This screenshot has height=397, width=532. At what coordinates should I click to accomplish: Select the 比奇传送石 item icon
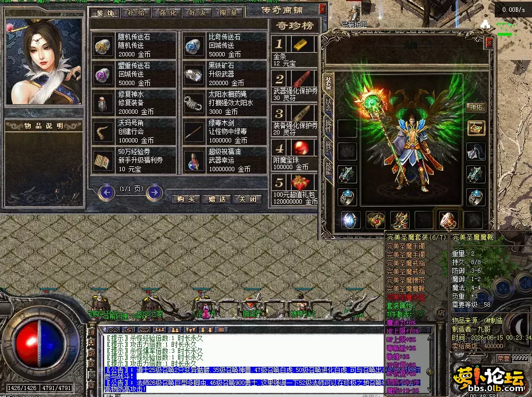(x=194, y=46)
